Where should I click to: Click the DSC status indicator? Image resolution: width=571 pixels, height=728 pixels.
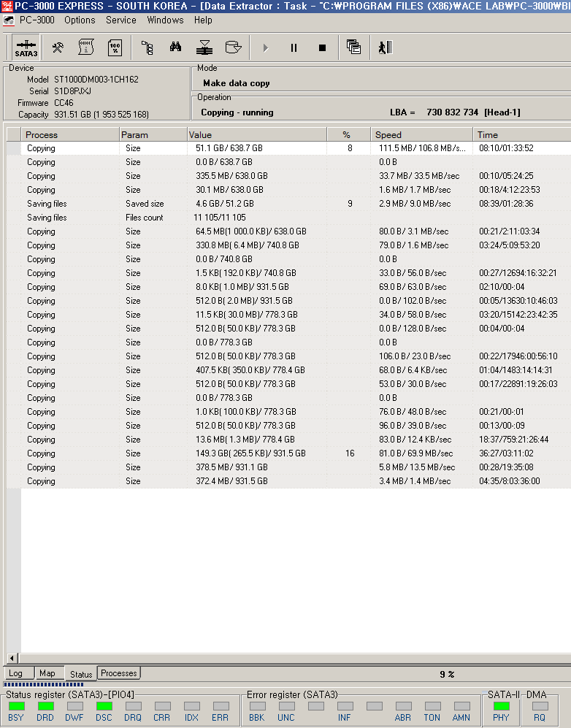click(x=104, y=705)
